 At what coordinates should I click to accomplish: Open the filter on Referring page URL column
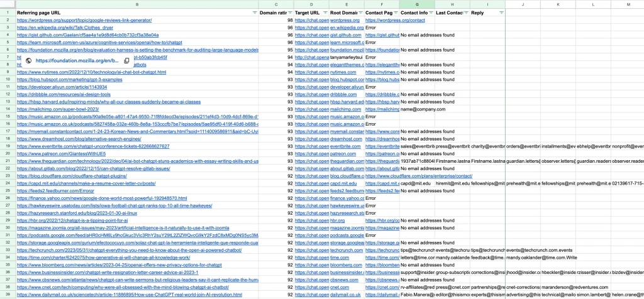(254, 13)
